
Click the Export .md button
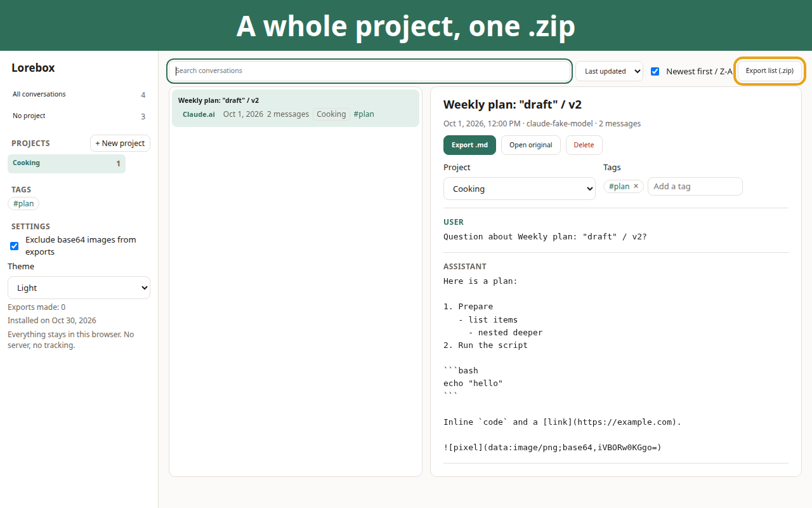469,145
